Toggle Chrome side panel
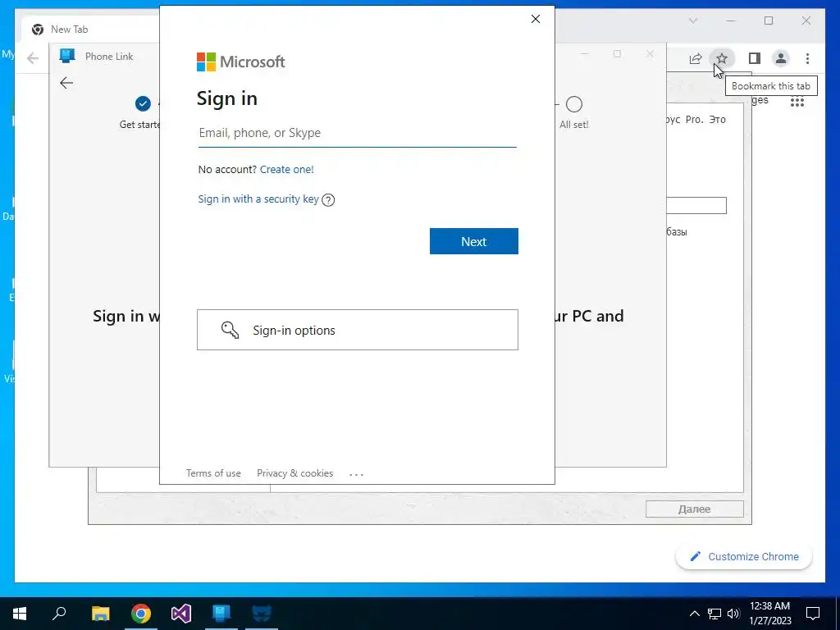Viewport: 840px width, 630px height. click(x=755, y=58)
